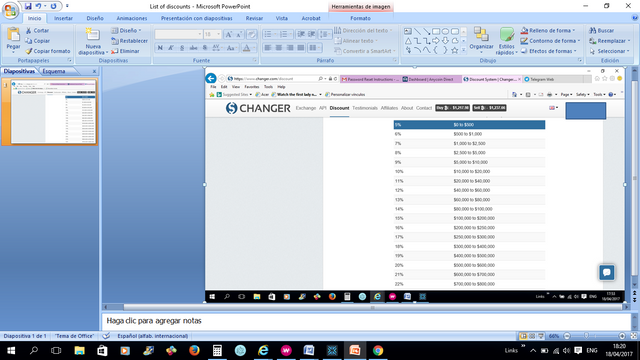The height and width of the screenshot is (360, 640).
Task: Open the Diseño layout dropdown
Action: pyautogui.click(x=126, y=31)
